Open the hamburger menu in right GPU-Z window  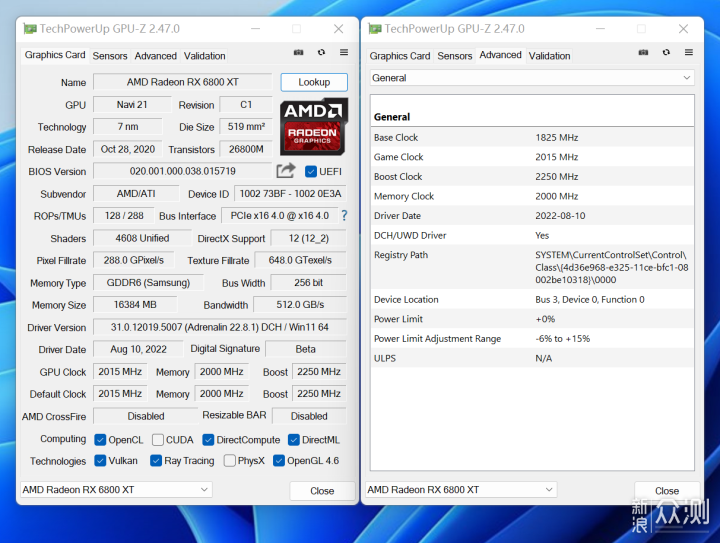688,52
